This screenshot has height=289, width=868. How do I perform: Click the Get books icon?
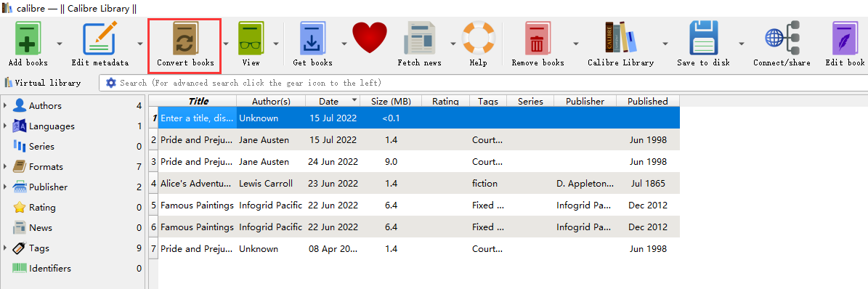(x=313, y=38)
